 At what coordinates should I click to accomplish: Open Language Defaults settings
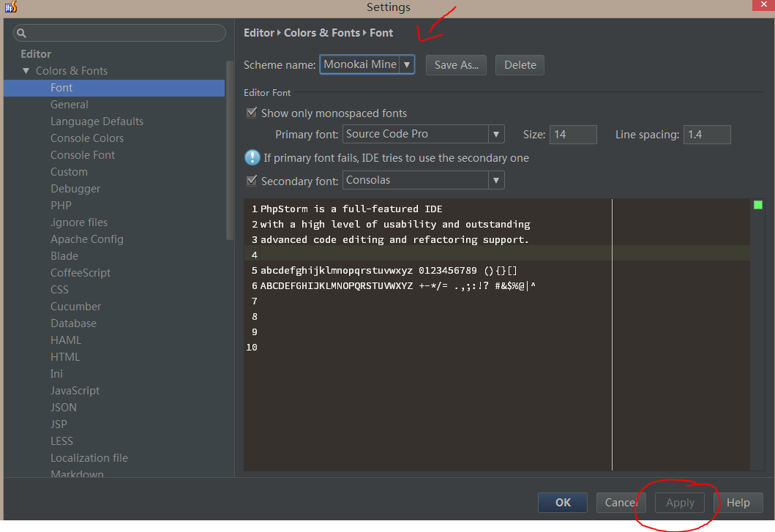tap(97, 121)
